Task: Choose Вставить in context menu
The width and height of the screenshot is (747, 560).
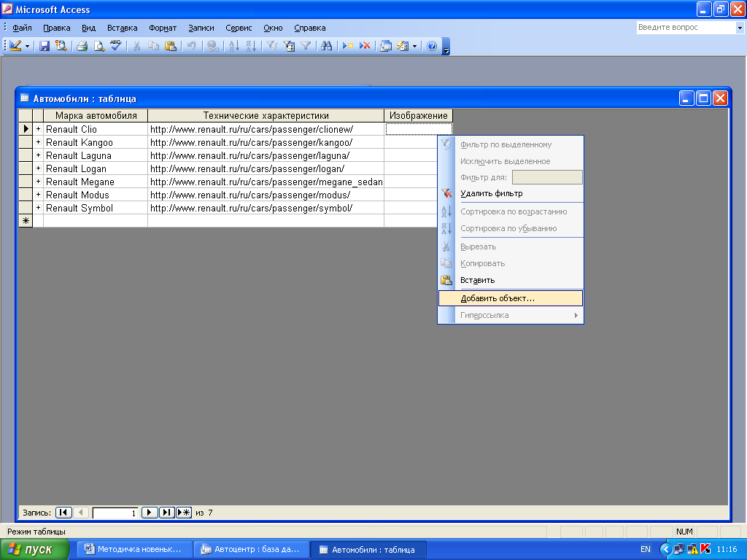Action: tap(510, 280)
